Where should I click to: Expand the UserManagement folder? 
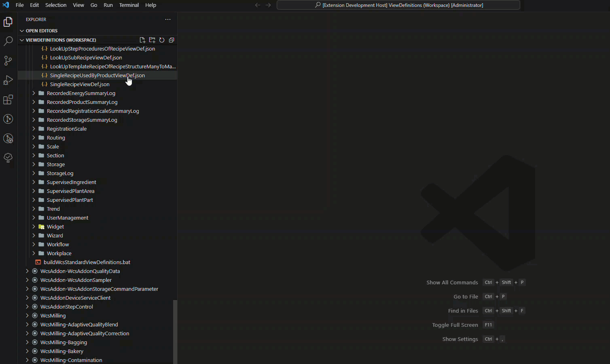[67, 218]
